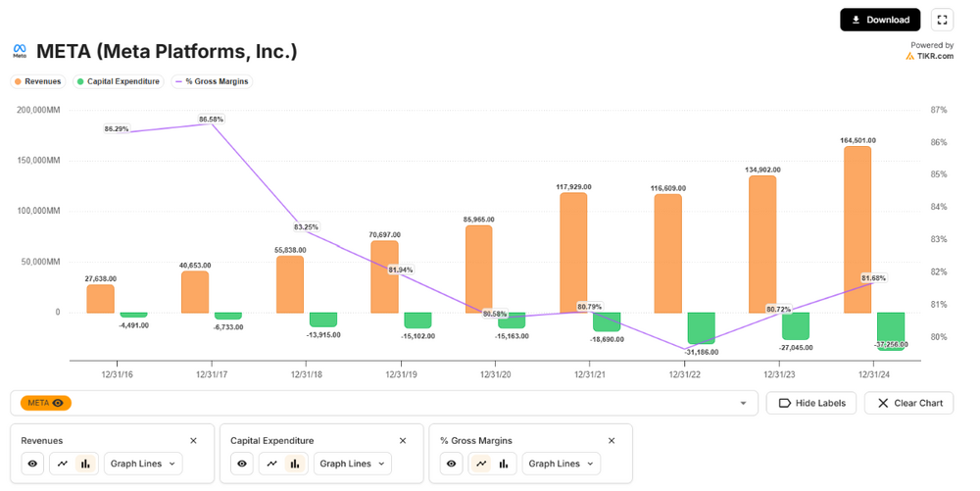
Task: Click the 80.58% gross margin label
Action: pyautogui.click(x=495, y=314)
